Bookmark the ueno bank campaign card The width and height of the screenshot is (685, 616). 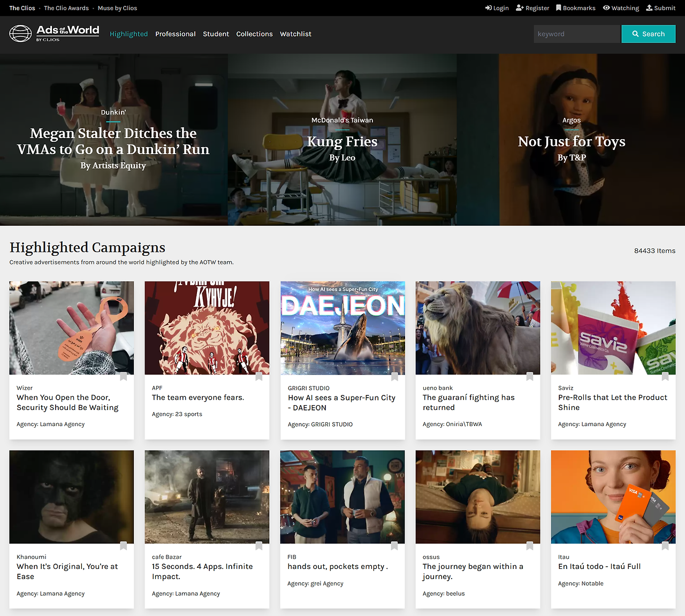[530, 376]
